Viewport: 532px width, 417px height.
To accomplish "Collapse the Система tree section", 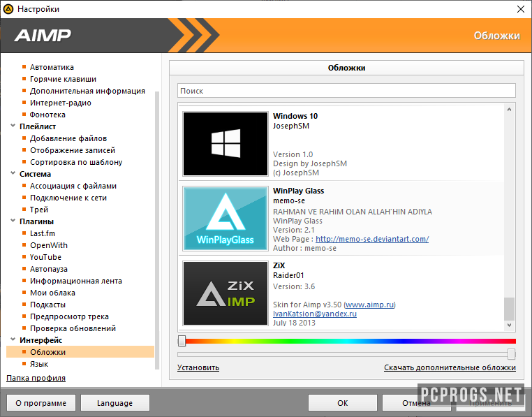I will point(13,173).
